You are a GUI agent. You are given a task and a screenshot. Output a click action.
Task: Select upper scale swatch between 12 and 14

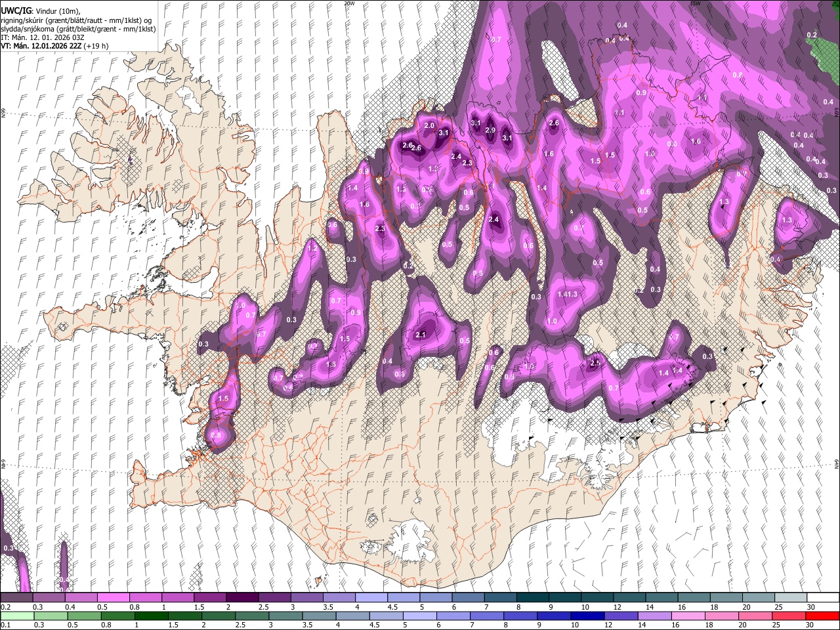click(x=629, y=598)
